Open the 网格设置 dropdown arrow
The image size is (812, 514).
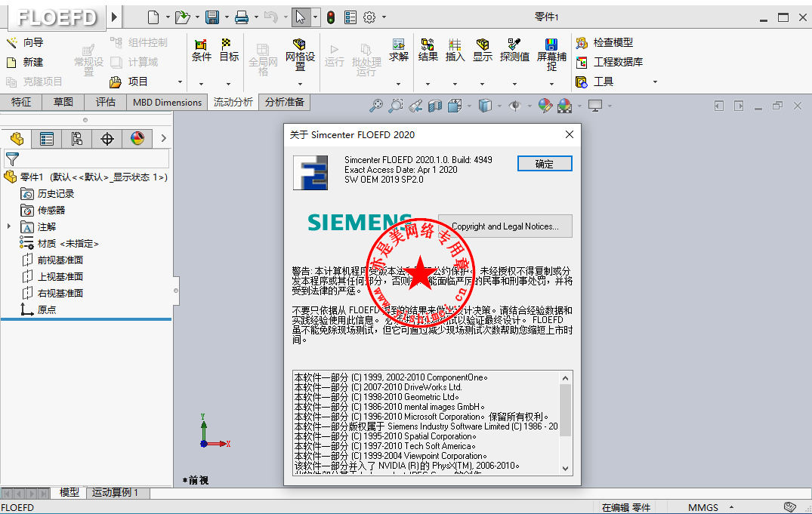pyautogui.click(x=300, y=84)
